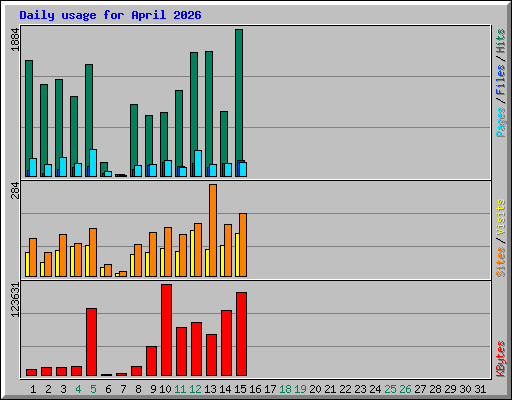The width and height of the screenshot is (512, 400).
Task: Click day 18 weekend label on x-axis
Action: pyautogui.click(x=285, y=389)
